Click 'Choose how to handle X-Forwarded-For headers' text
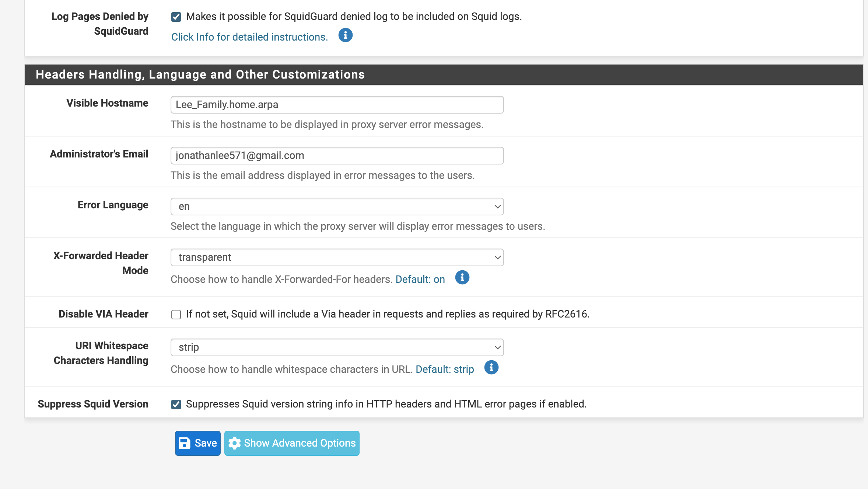This screenshot has width=868, height=489. pyautogui.click(x=281, y=279)
